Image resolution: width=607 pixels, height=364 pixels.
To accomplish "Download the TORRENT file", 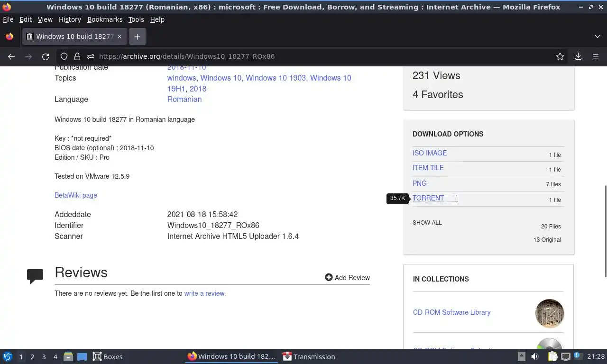I will 428,198.
